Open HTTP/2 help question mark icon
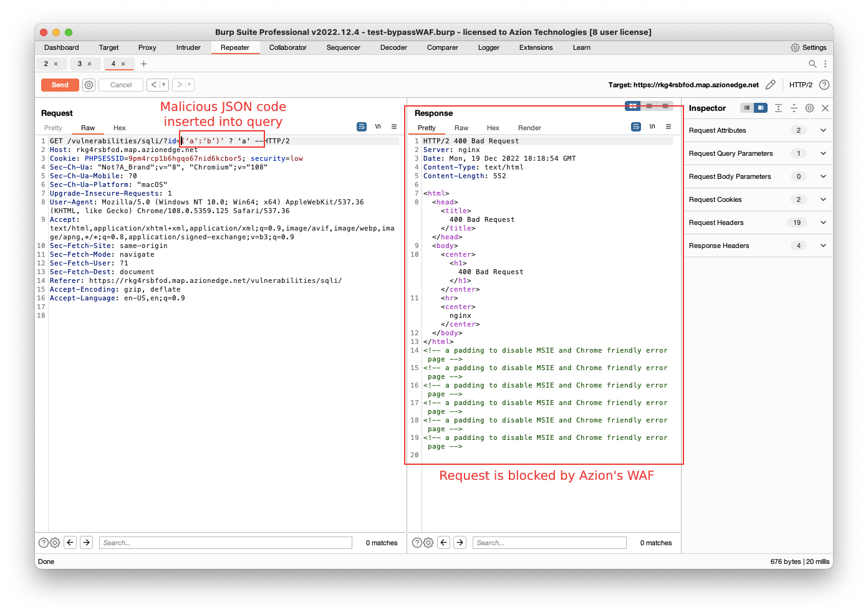 point(824,85)
